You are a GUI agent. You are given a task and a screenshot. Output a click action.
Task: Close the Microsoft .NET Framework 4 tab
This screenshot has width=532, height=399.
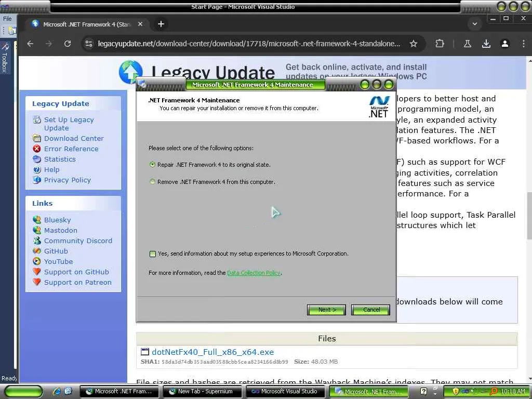[140, 24]
